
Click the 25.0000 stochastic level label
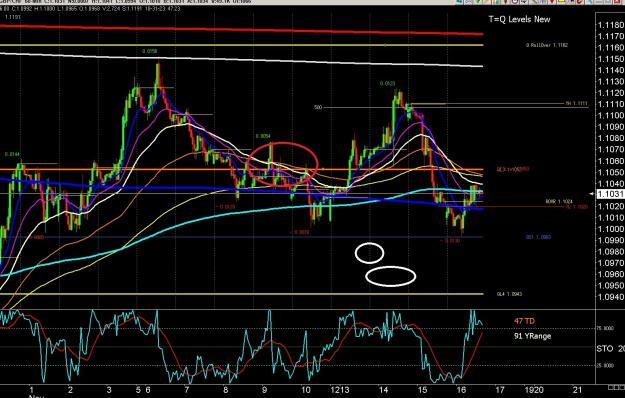point(605,365)
